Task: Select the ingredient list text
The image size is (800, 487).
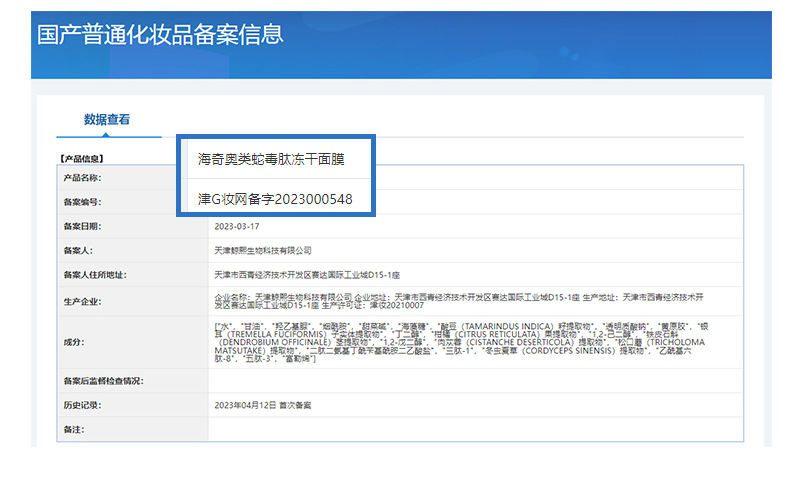Action: (461, 342)
